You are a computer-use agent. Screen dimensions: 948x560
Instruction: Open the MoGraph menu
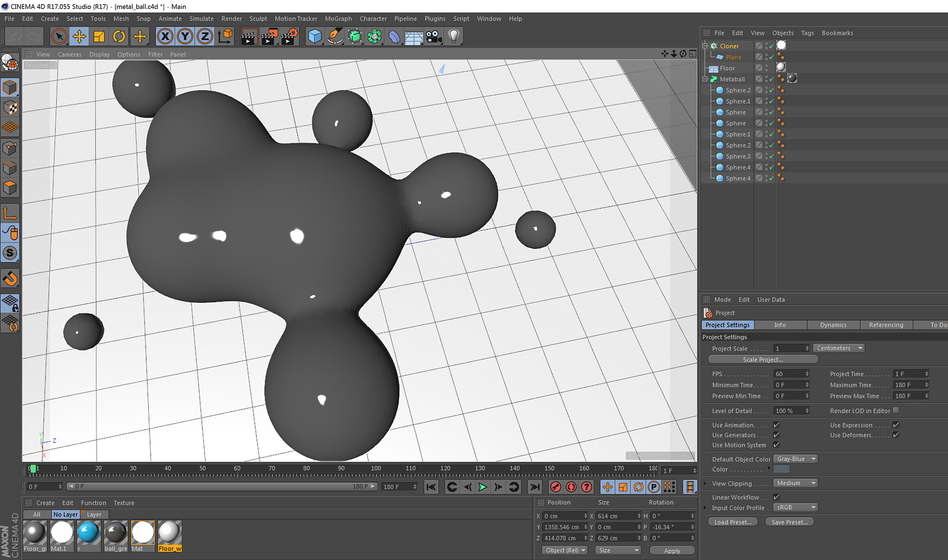(x=338, y=19)
